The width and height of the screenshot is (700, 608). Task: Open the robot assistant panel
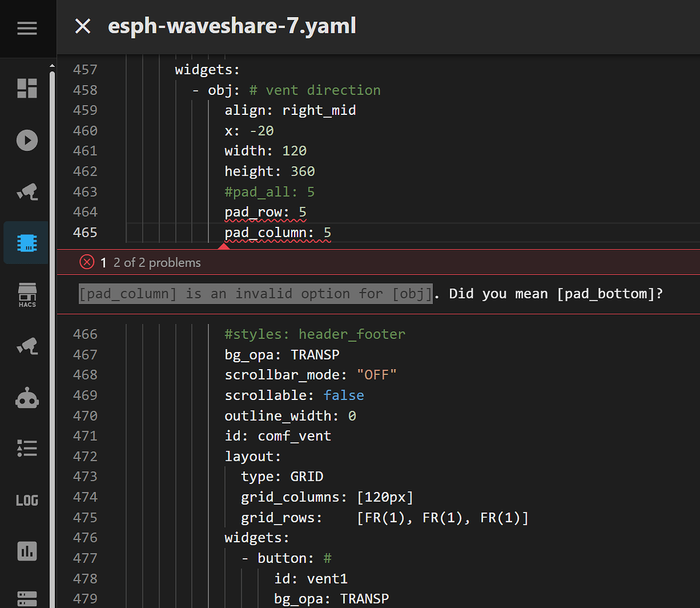click(x=27, y=398)
